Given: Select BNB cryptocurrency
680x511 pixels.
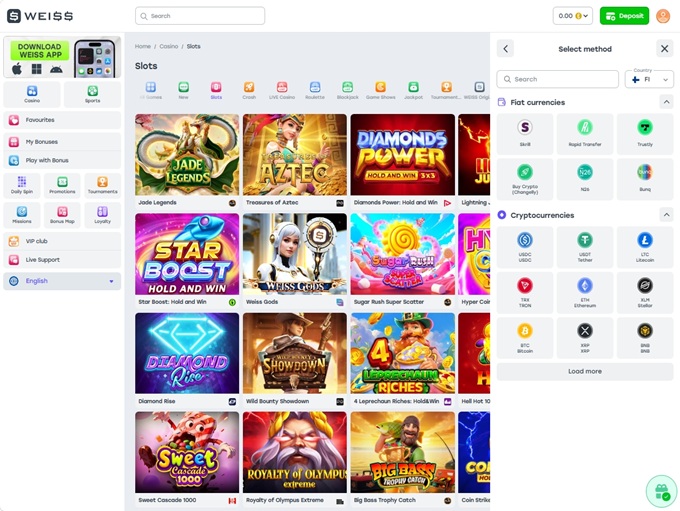Looking at the screenshot, I should 645,337.
